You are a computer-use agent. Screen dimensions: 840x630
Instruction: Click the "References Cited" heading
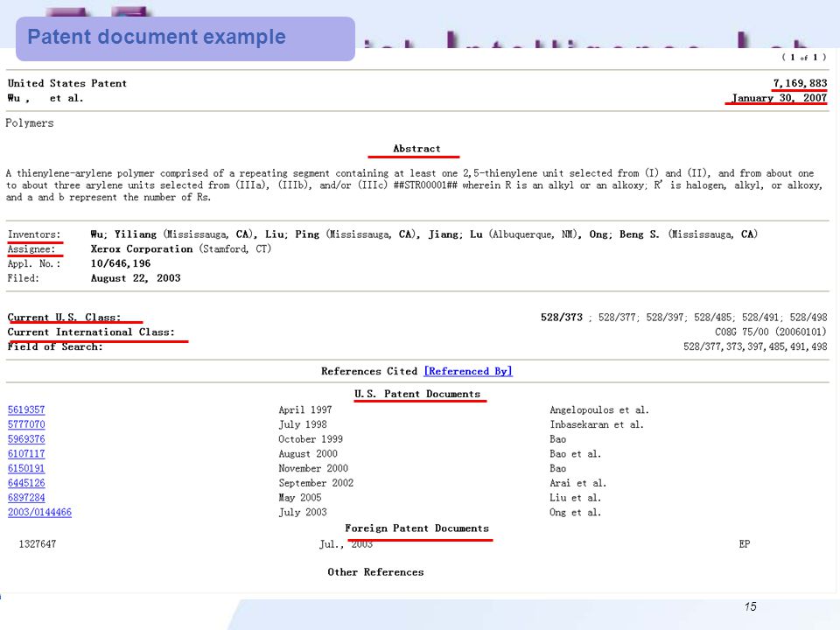[x=369, y=371]
